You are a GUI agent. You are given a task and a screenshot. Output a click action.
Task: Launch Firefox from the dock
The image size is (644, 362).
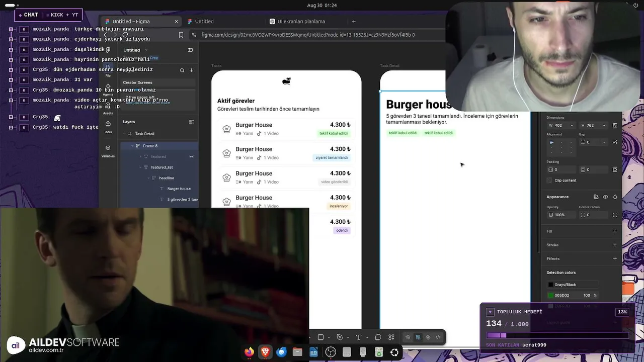(x=249, y=352)
